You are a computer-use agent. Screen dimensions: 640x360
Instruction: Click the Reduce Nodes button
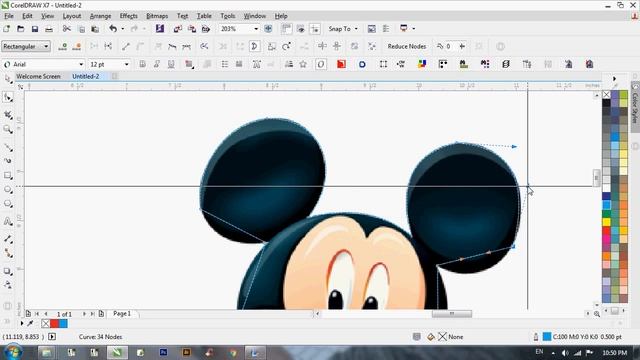tap(407, 47)
